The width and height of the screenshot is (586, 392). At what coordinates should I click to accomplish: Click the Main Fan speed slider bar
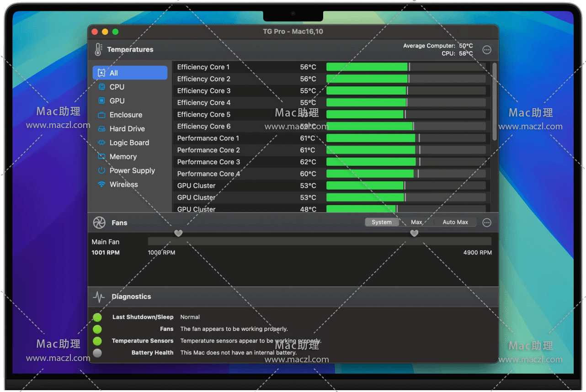319,241
